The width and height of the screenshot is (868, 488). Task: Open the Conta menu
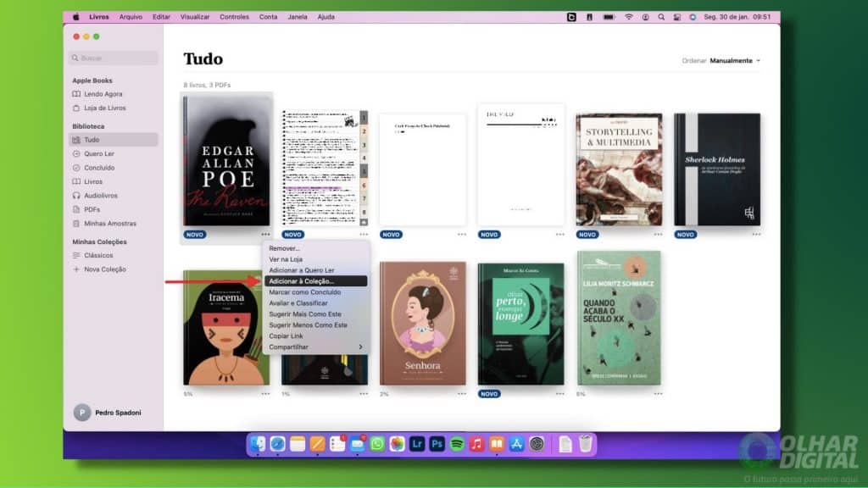[x=268, y=17]
